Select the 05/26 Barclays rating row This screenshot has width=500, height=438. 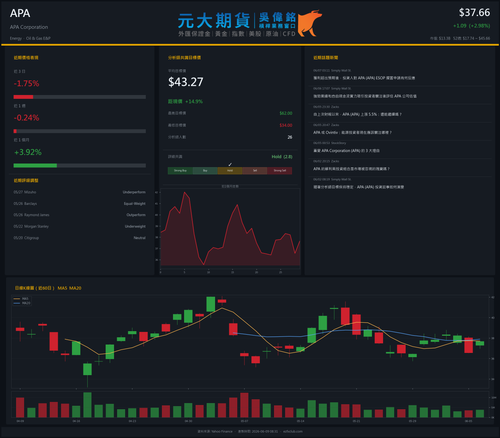pos(80,204)
